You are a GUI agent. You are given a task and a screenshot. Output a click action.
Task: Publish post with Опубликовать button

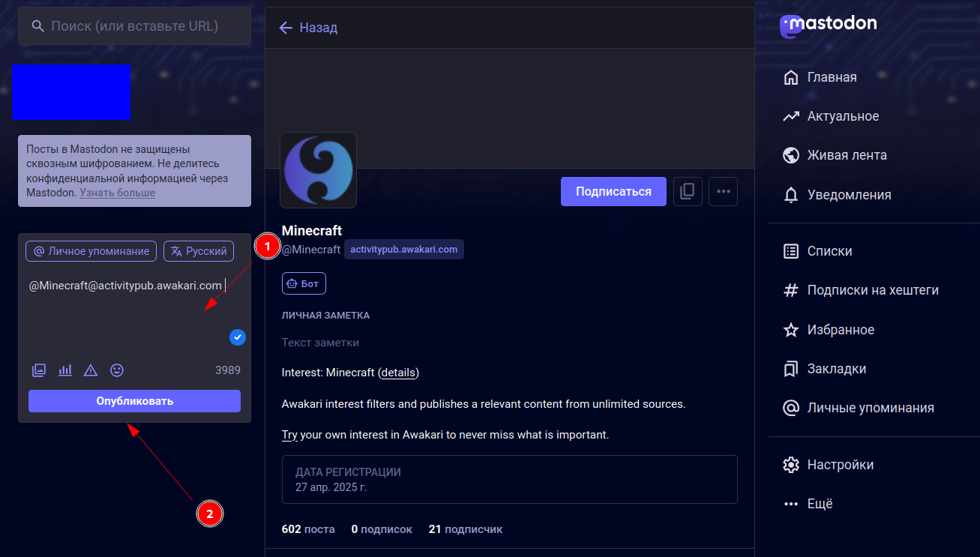(x=134, y=401)
